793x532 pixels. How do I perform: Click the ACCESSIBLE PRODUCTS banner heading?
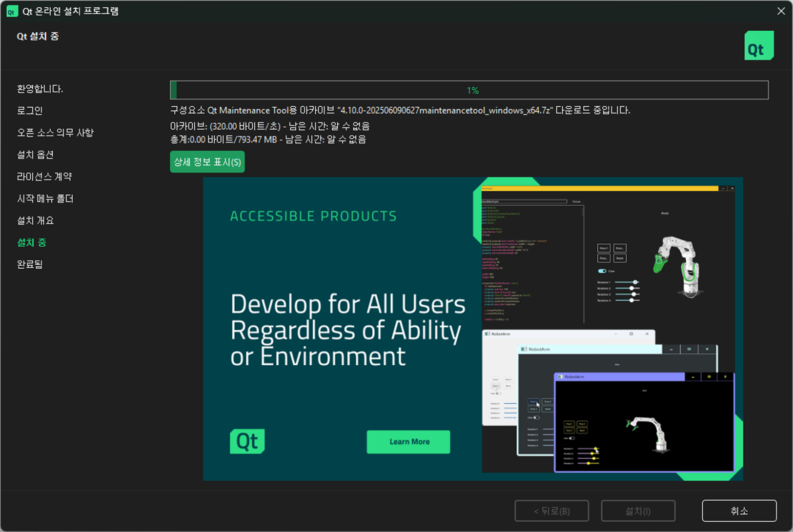click(313, 216)
